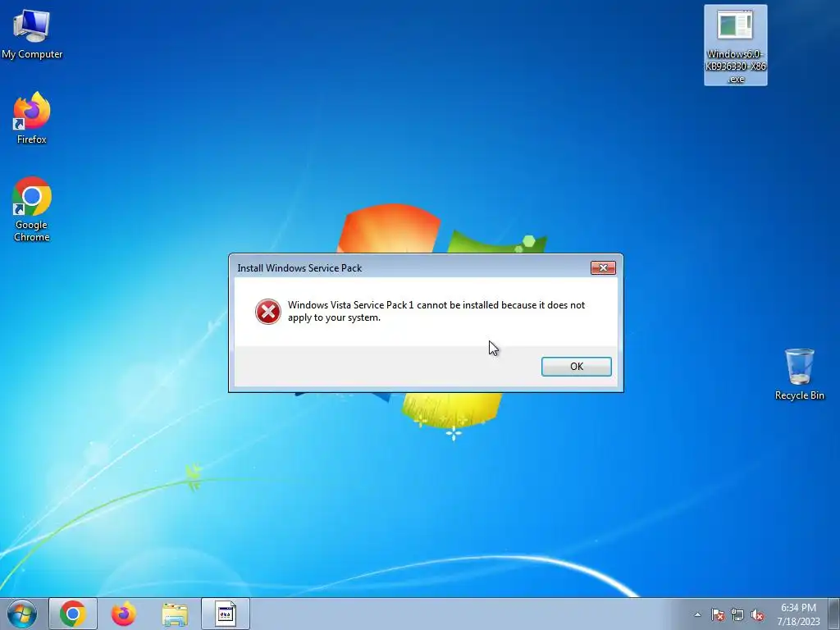Select the Firefox desktop shortcut

point(32,118)
